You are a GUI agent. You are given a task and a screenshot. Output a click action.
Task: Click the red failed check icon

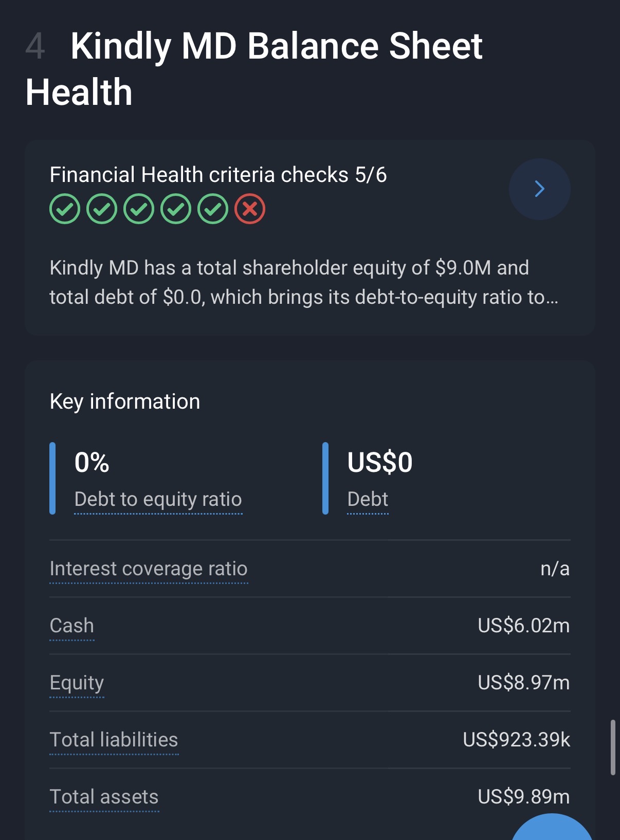(250, 209)
